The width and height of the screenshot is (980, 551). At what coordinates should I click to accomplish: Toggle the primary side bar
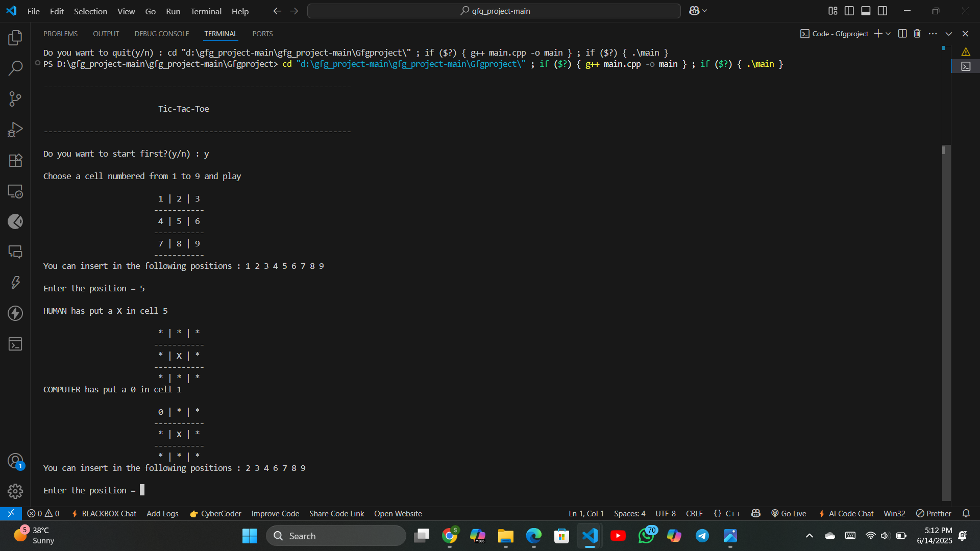click(x=849, y=11)
